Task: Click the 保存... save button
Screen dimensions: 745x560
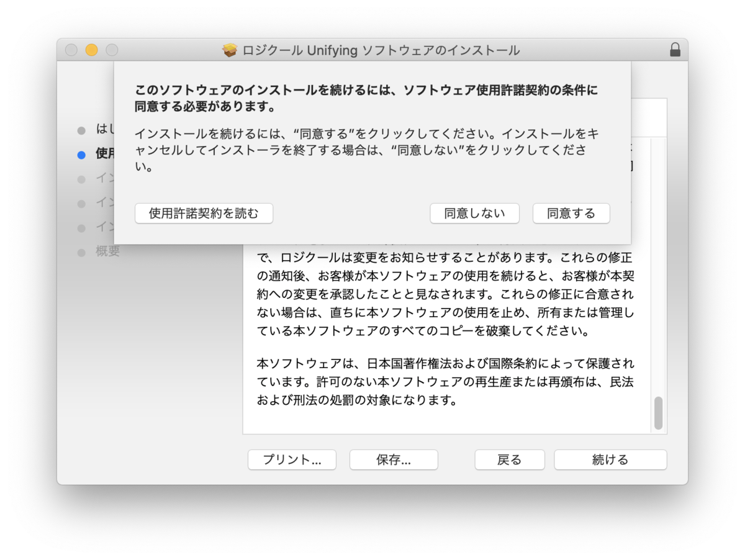Action: [394, 460]
